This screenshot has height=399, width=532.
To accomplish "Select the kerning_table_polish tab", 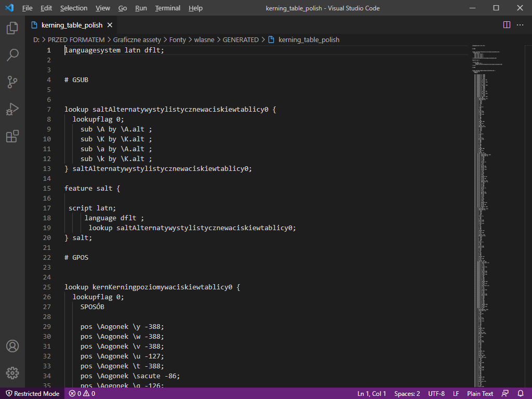I will [x=71, y=24].
